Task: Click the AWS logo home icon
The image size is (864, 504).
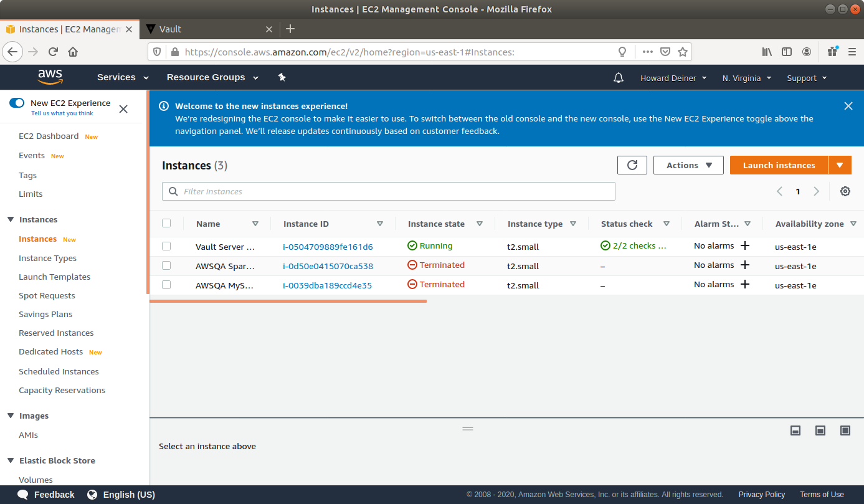Action: coord(50,77)
